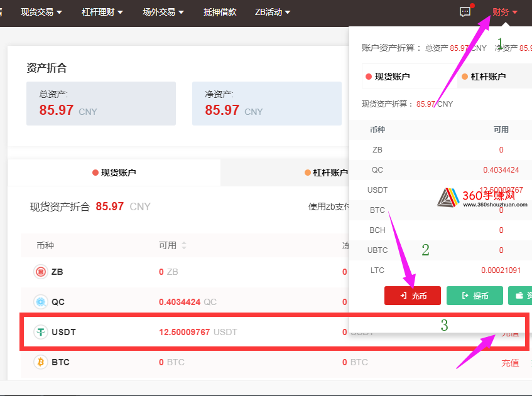Viewport: 532px width, 396px height.
Task: Click BTC label in main table
Action: [60, 362]
